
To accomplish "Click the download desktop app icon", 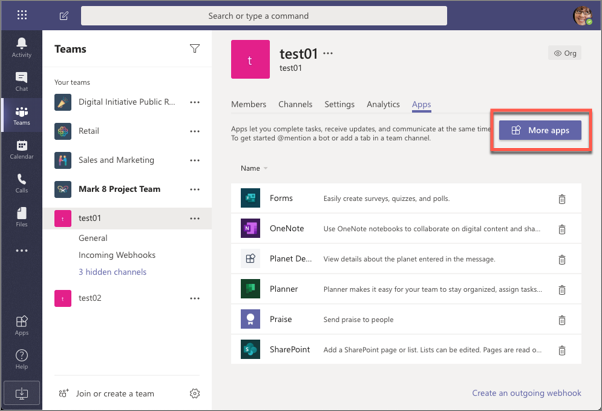I will click(22, 393).
